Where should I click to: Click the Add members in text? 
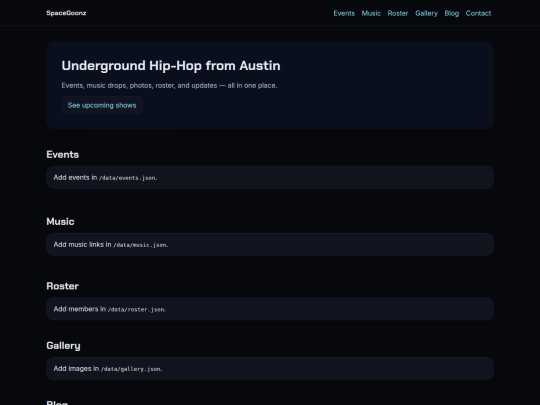pos(80,309)
